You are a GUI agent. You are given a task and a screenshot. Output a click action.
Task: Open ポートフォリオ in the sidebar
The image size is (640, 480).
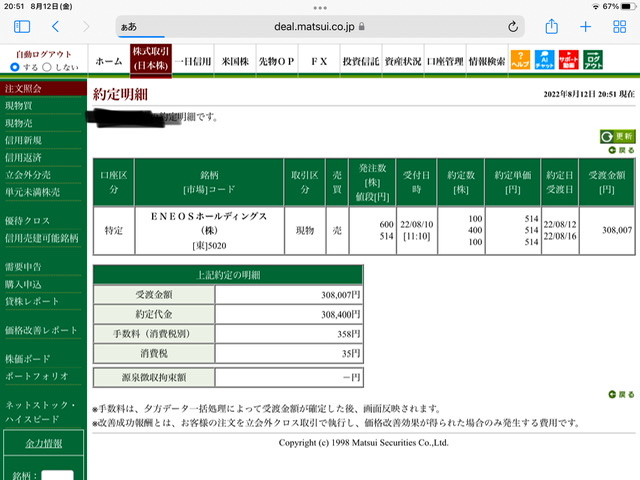pyautogui.click(x=37, y=376)
